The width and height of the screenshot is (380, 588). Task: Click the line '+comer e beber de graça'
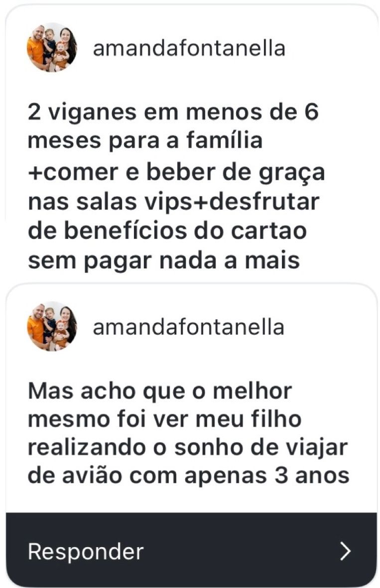click(x=176, y=172)
